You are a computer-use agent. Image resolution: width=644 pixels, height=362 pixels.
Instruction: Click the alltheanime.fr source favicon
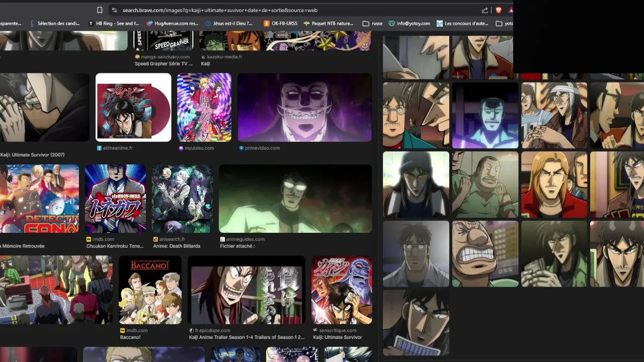click(100, 148)
